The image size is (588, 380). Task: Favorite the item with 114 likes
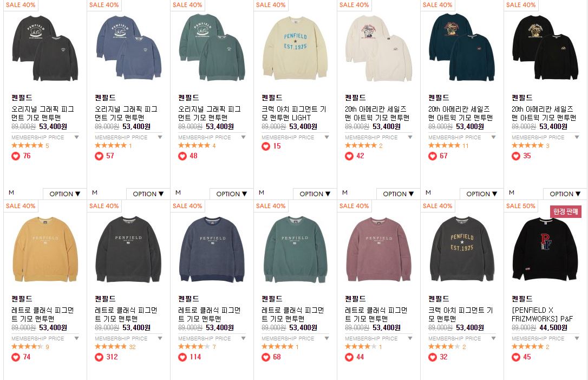pos(182,357)
